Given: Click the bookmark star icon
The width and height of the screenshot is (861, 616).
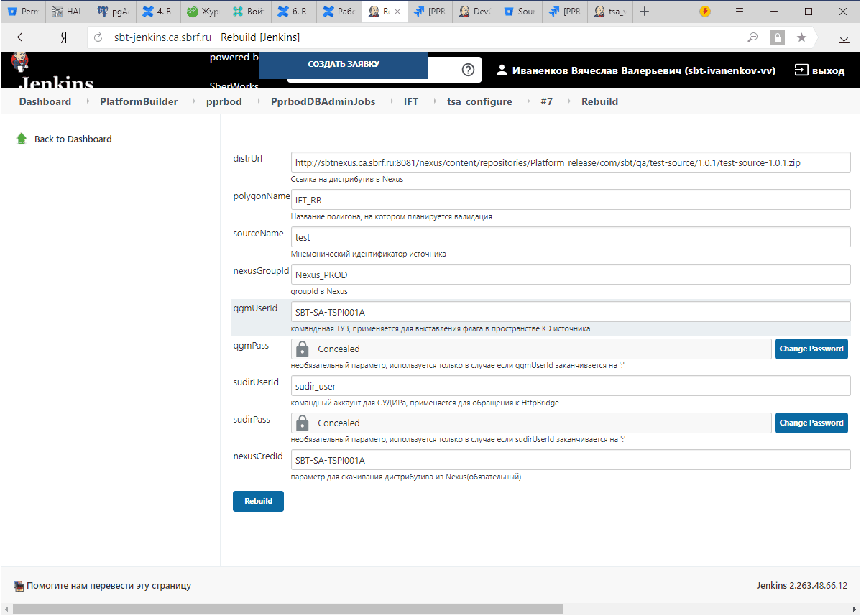Looking at the screenshot, I should [x=801, y=37].
